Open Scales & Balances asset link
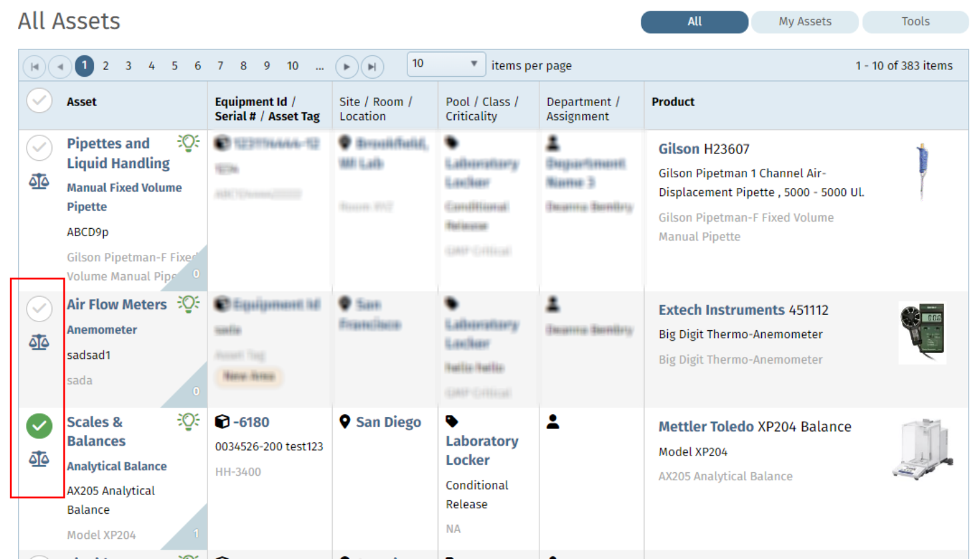Viewport: 980px width, 559px height. [x=96, y=432]
